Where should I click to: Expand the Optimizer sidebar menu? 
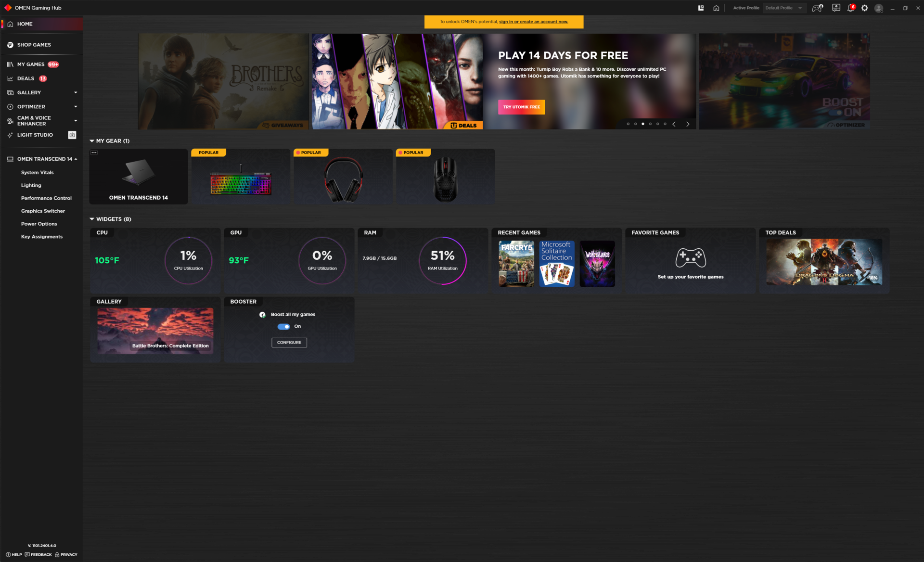pos(76,107)
